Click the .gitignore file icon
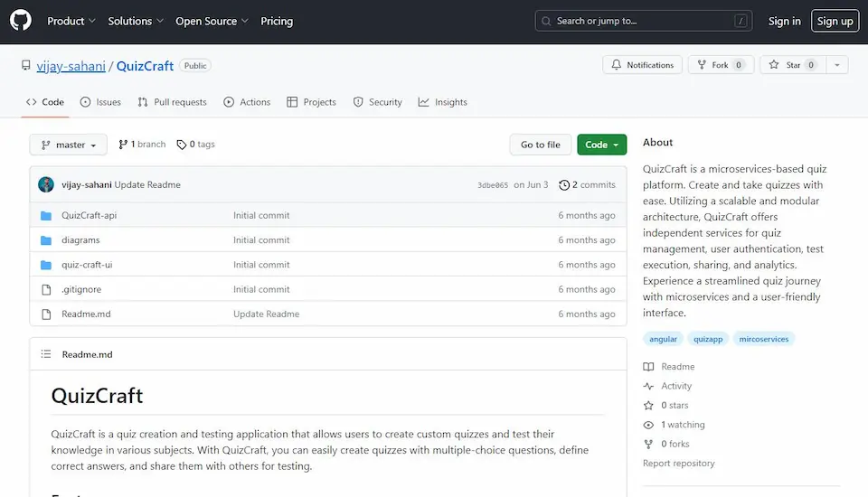868x497 pixels. click(x=46, y=289)
